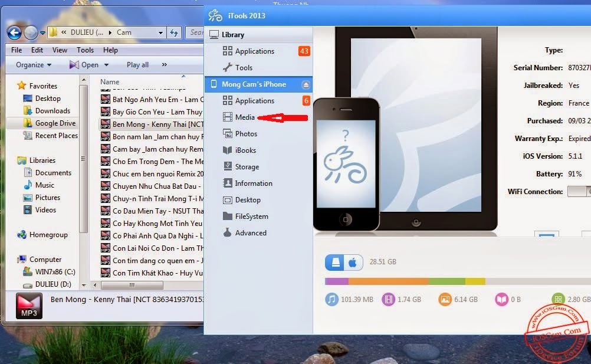Open Library Applications grid icon
Image resolution: width=591 pixels, height=364 pixels.
pyautogui.click(x=227, y=51)
